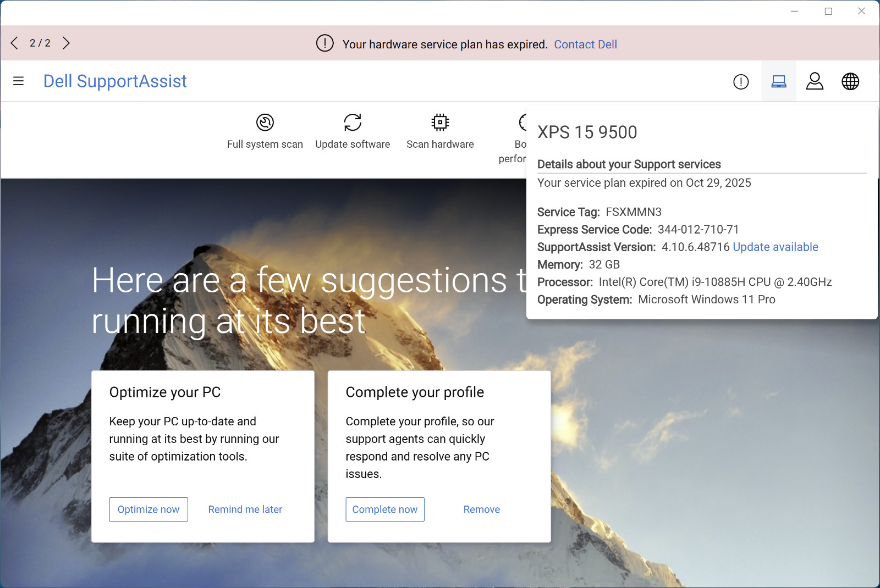Image resolution: width=880 pixels, height=588 pixels.
Task: Open the globe language icon
Action: [x=850, y=81]
